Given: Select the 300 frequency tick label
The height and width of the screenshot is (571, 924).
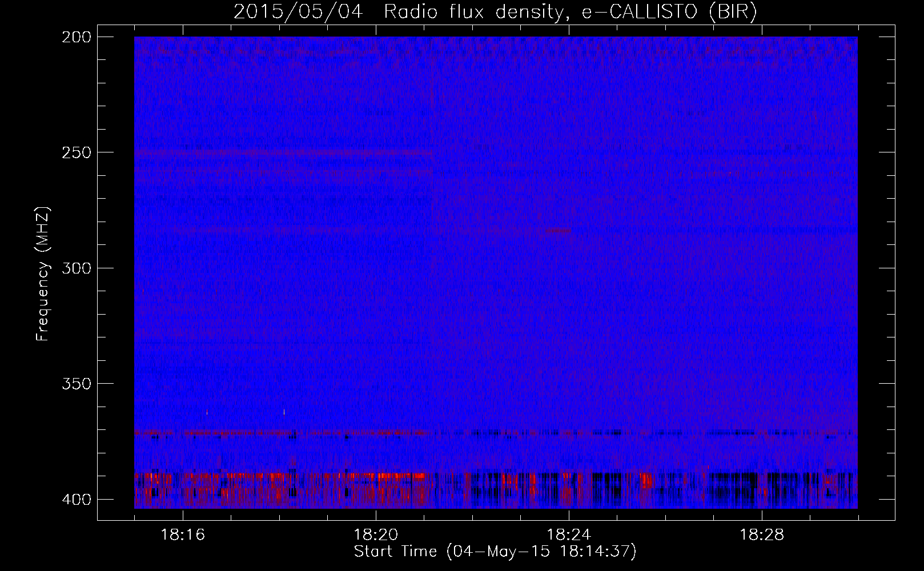Looking at the screenshot, I should click(x=76, y=268).
